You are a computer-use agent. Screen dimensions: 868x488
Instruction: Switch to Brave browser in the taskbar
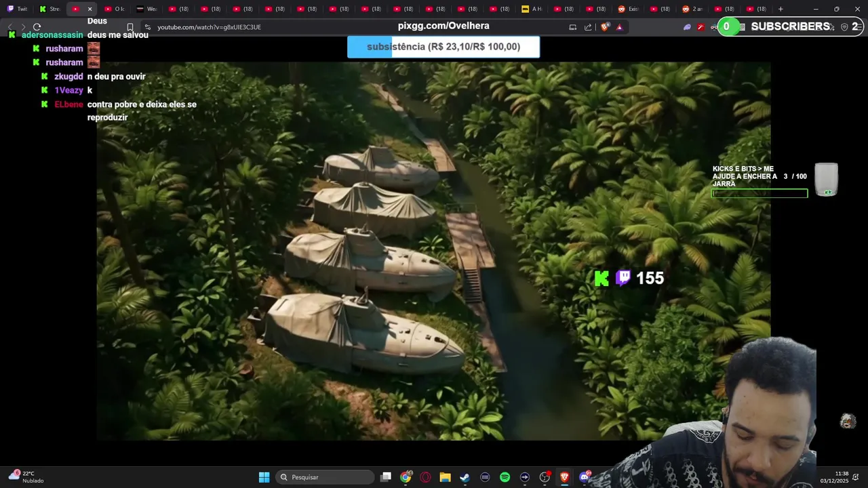point(564,477)
